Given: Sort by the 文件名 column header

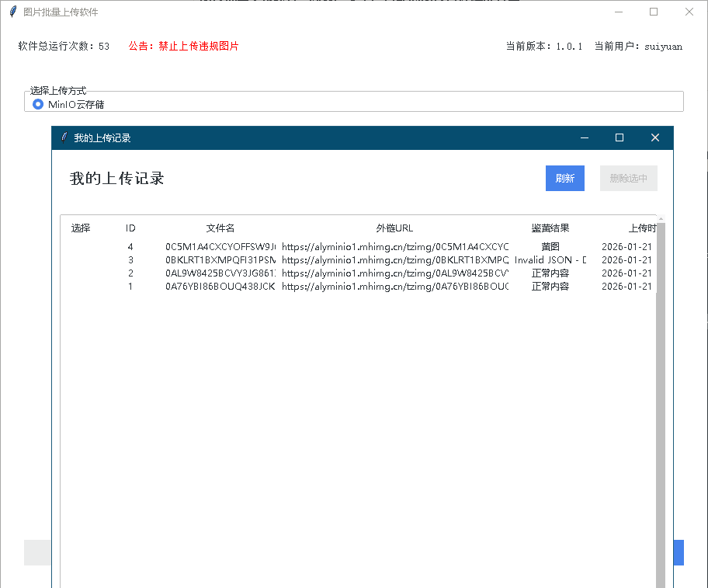Looking at the screenshot, I should (220, 228).
